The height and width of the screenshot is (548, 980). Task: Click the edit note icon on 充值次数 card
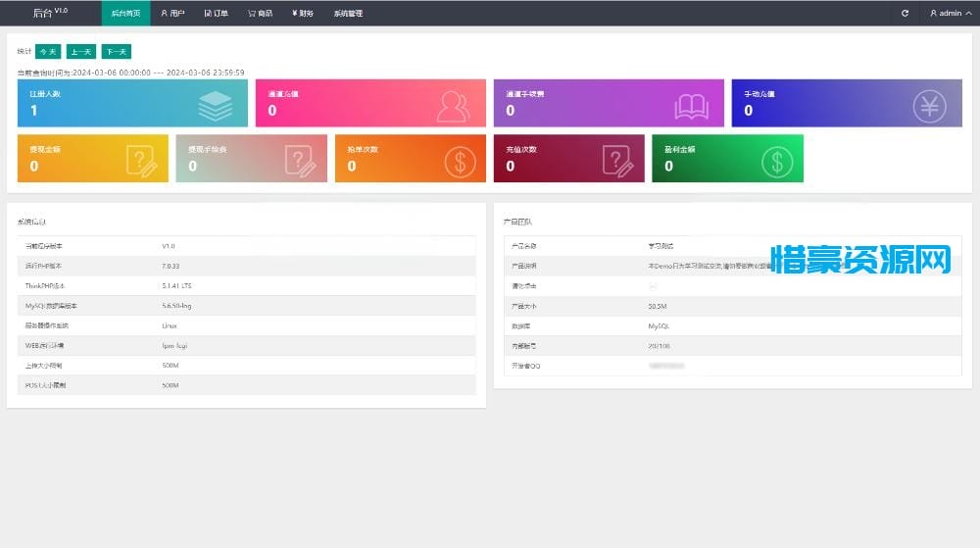click(x=617, y=159)
